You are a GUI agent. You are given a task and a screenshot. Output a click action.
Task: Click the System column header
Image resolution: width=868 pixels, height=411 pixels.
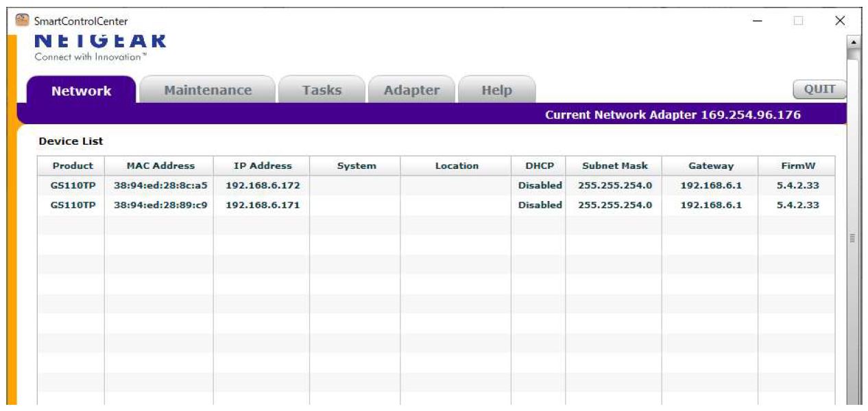(x=357, y=166)
